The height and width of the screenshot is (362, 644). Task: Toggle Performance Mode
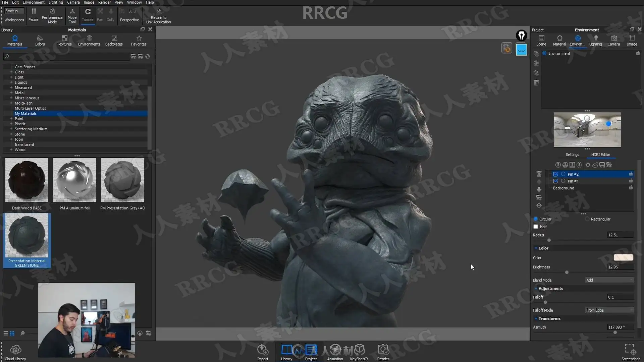pyautogui.click(x=52, y=16)
